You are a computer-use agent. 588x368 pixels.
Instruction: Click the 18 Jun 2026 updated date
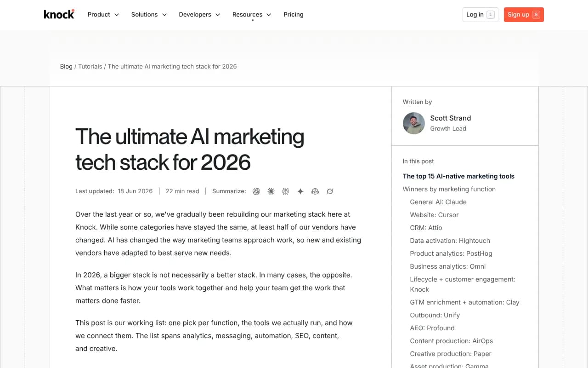[135, 191]
